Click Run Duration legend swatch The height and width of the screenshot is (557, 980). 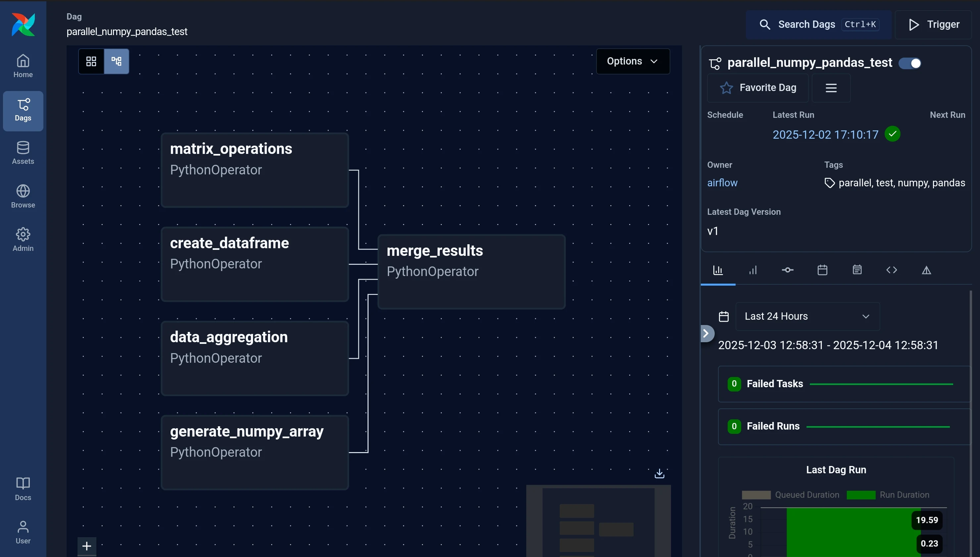pyautogui.click(x=861, y=495)
